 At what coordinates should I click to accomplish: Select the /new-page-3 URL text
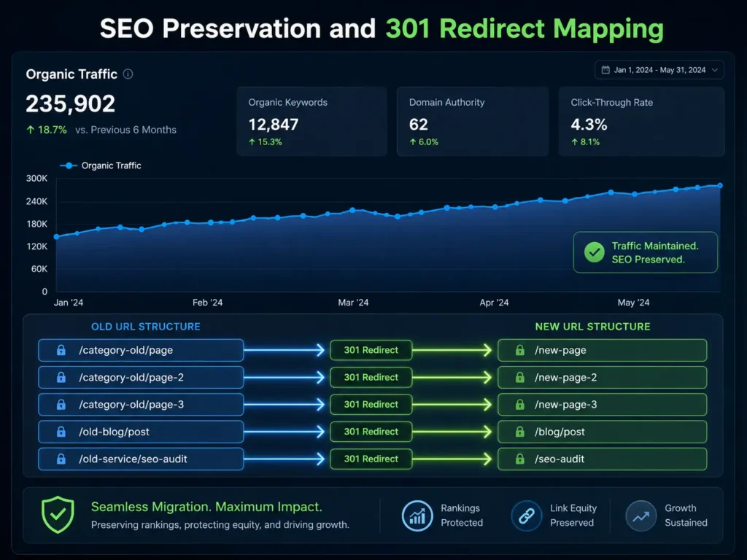565,404
